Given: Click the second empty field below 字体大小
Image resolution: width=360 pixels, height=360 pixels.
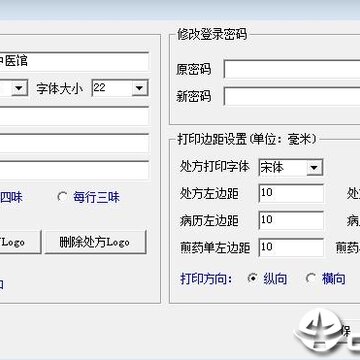Looking at the screenshot, I should (x=74, y=143).
